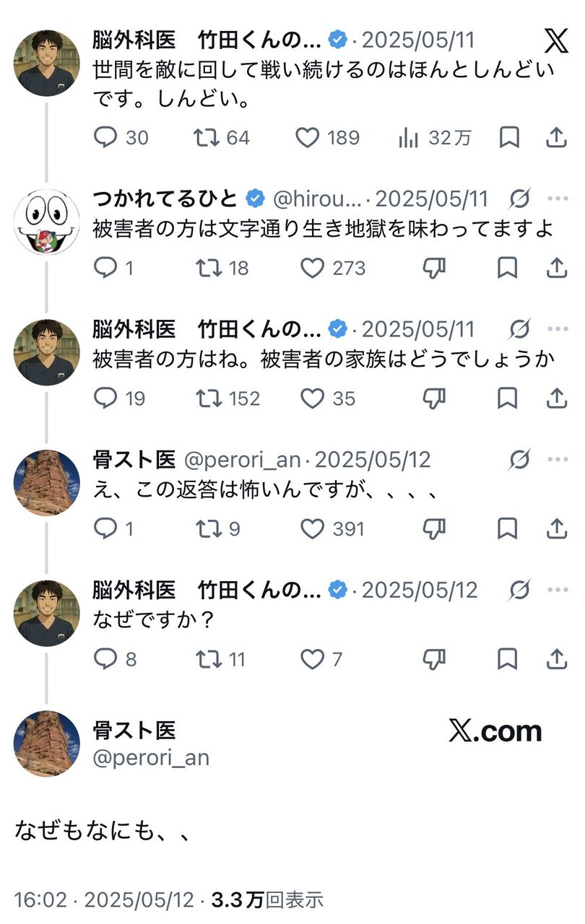Reply to the first tweet with 30 comments
Image resolution: width=585 pixels, height=924 pixels.
pyautogui.click(x=121, y=137)
